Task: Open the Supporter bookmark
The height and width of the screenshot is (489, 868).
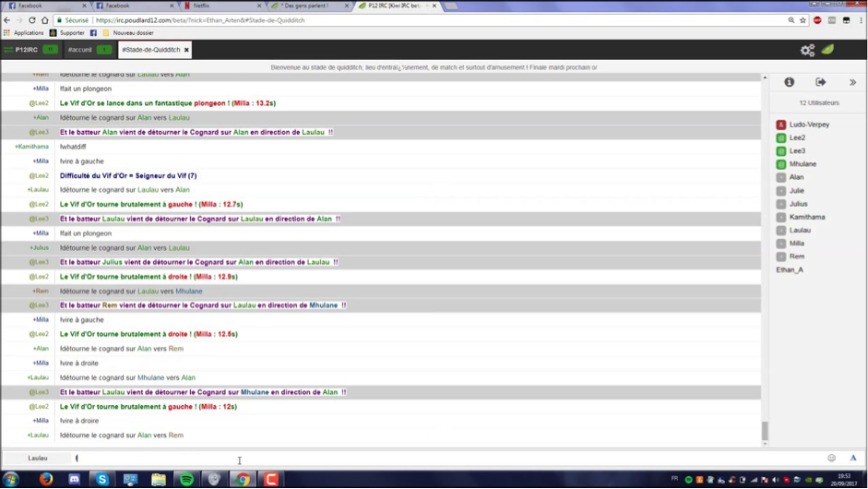Action: [67, 33]
